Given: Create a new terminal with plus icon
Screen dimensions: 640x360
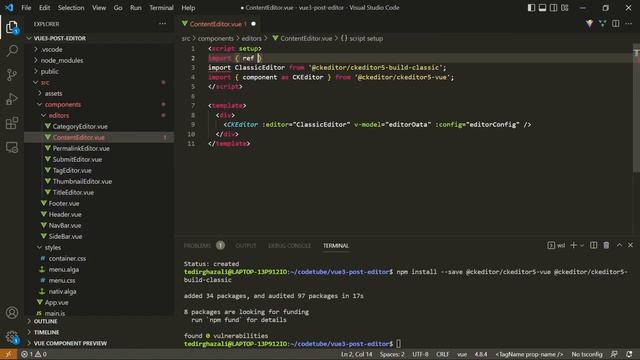Looking at the screenshot, I should pos(573,245).
